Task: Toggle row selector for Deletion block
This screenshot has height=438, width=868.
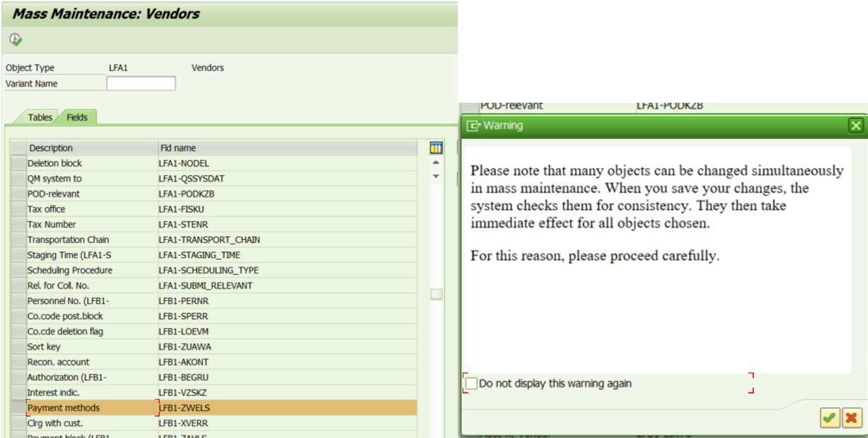Action: tap(18, 163)
